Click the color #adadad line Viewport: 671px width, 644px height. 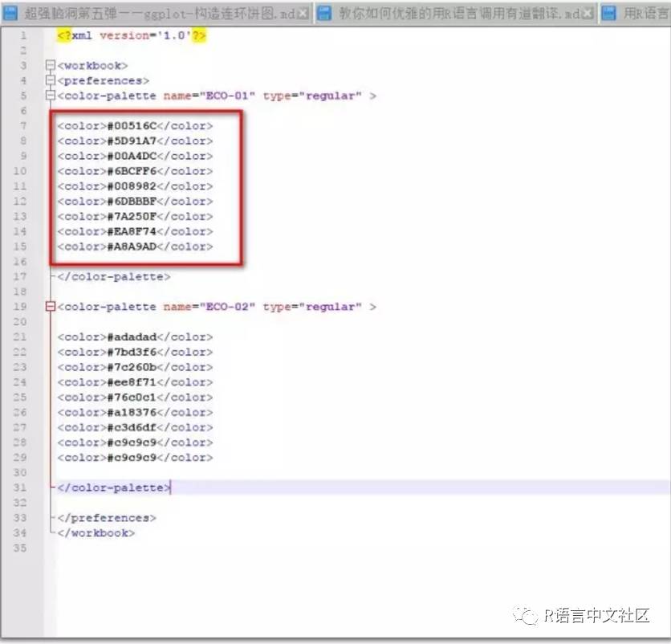[135, 337]
